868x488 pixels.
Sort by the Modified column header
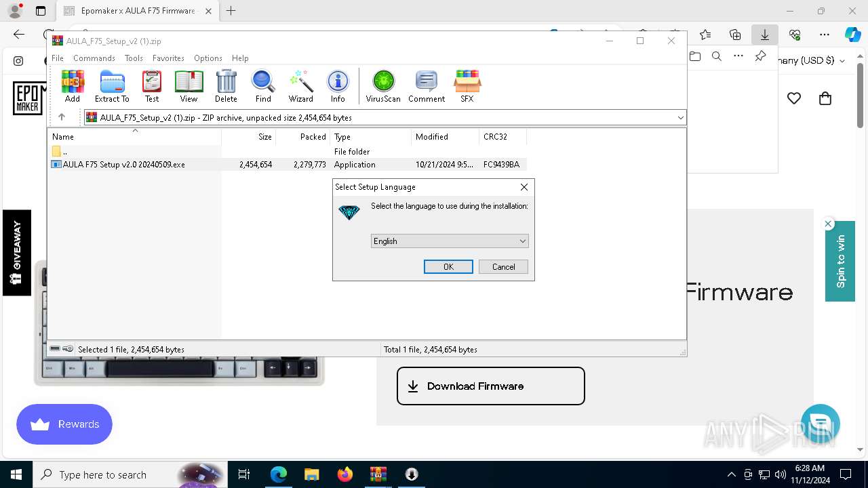coord(445,137)
